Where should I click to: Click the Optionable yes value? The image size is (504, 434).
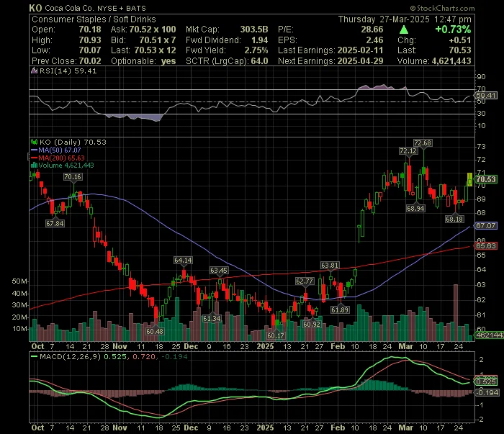(168, 60)
